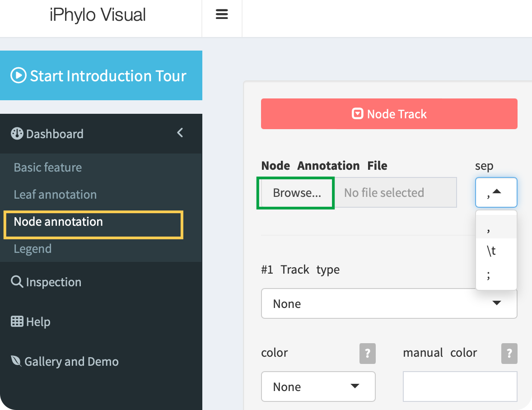The image size is (532, 410).
Task: Collapse the Dashboard menu chevron
Action: click(x=180, y=133)
